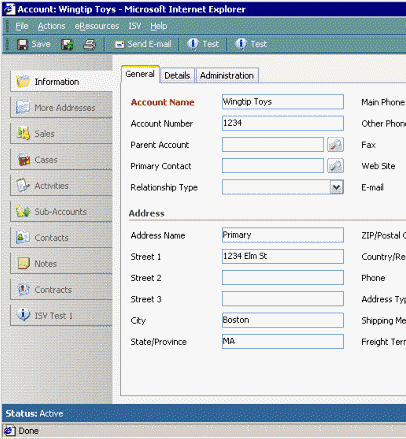406x439 pixels.
Task: Click the Primary Contact field
Action: click(273, 166)
